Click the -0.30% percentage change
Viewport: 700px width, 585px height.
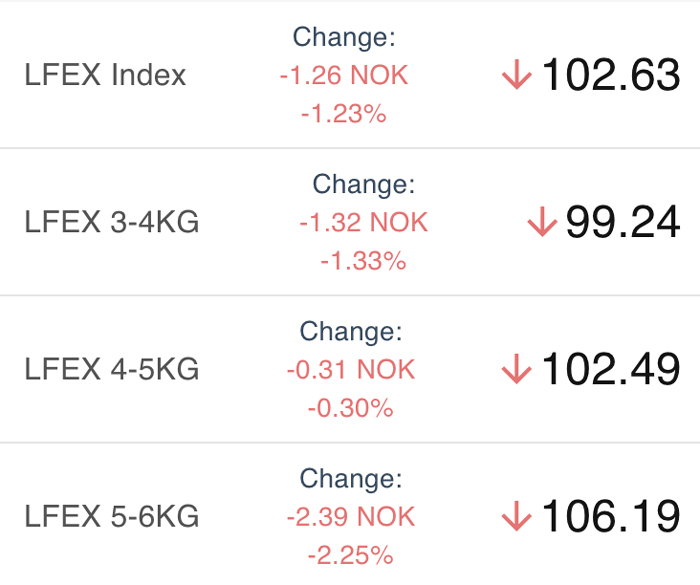[x=350, y=408]
